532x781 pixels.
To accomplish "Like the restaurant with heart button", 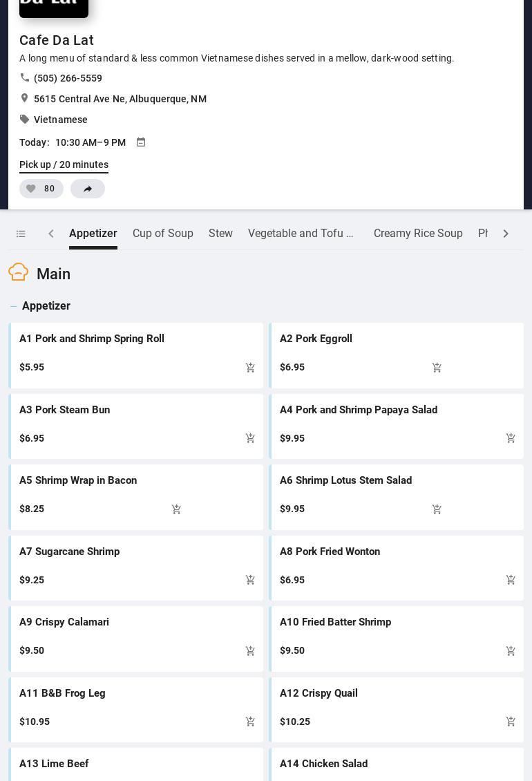I will pos(41,189).
